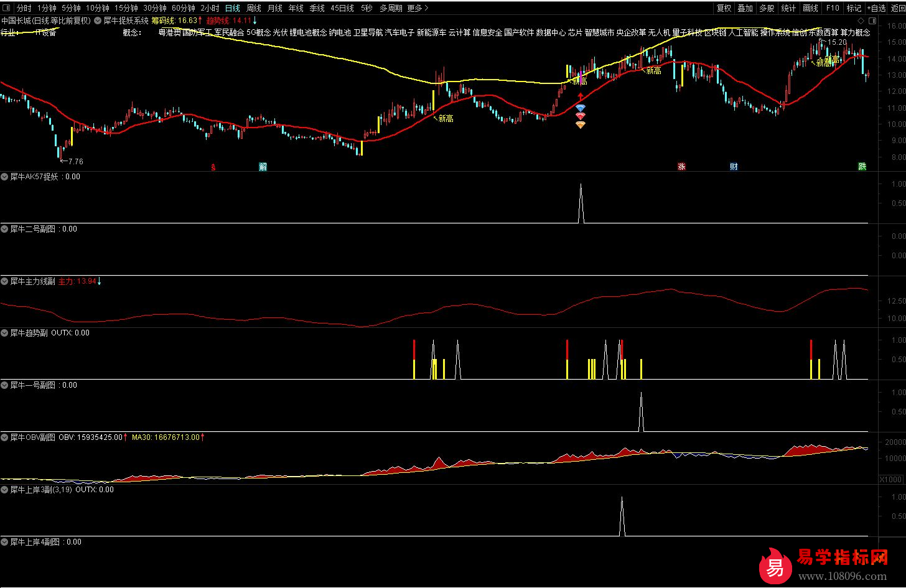Click the 15.20 high price label
The height and width of the screenshot is (588, 906).
(838, 42)
